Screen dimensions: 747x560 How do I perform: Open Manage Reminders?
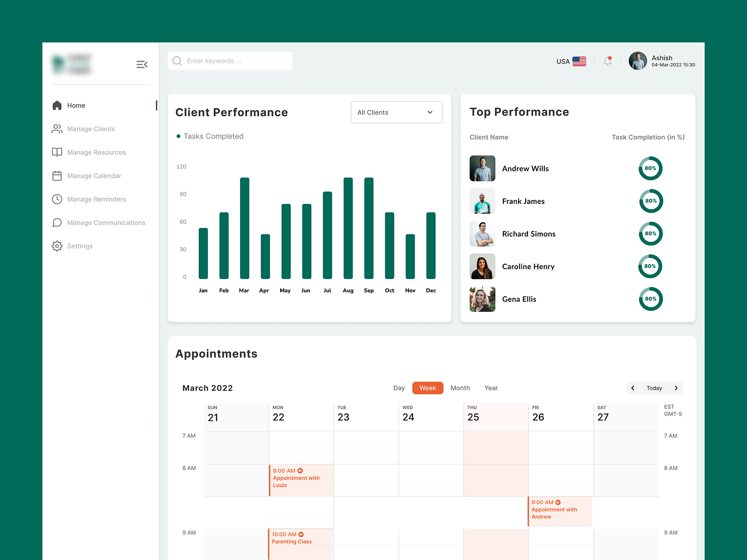[x=96, y=199]
